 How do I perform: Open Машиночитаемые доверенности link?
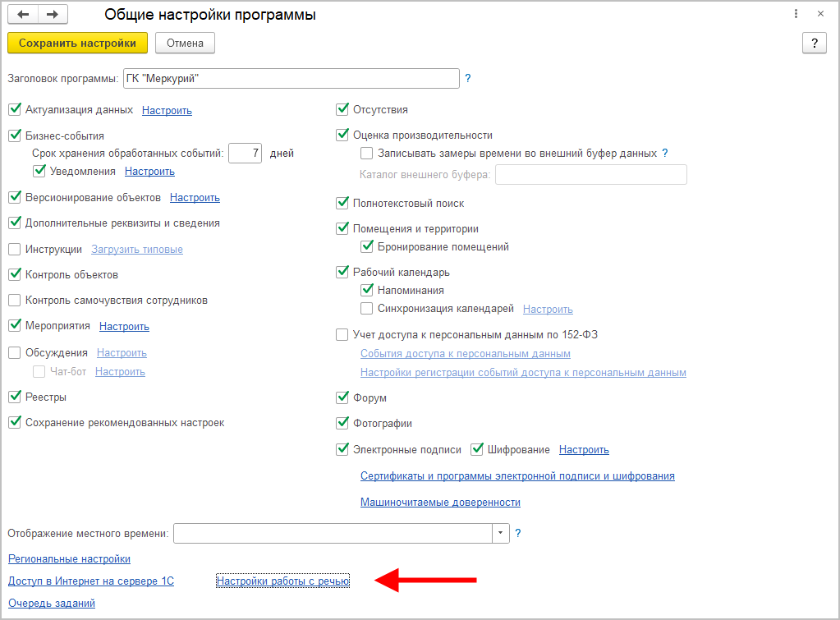440,503
